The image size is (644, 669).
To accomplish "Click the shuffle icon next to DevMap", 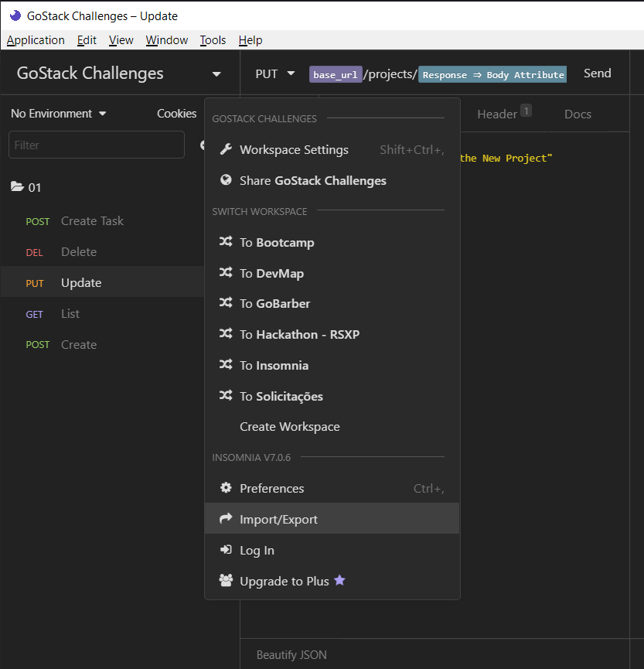I will [226, 272].
